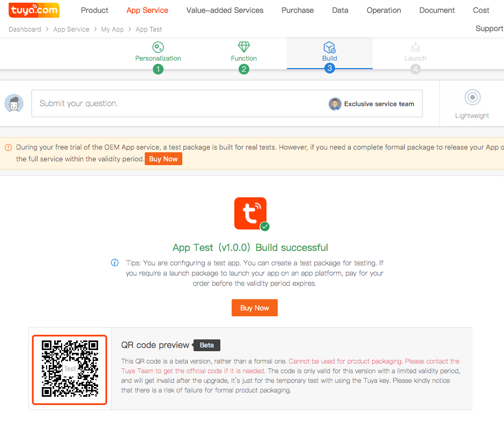
Task: Click App Test Build successful heading
Action: click(x=250, y=248)
